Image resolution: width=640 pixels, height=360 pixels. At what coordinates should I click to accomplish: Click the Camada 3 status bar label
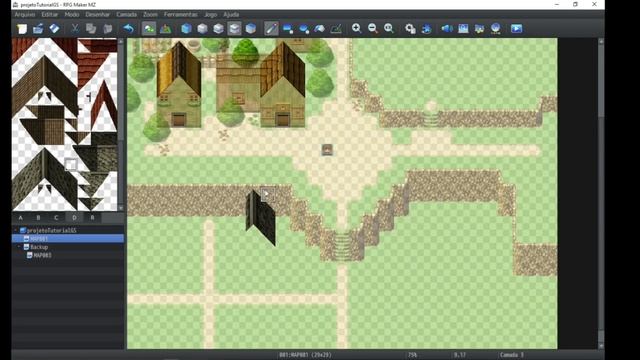click(x=511, y=355)
